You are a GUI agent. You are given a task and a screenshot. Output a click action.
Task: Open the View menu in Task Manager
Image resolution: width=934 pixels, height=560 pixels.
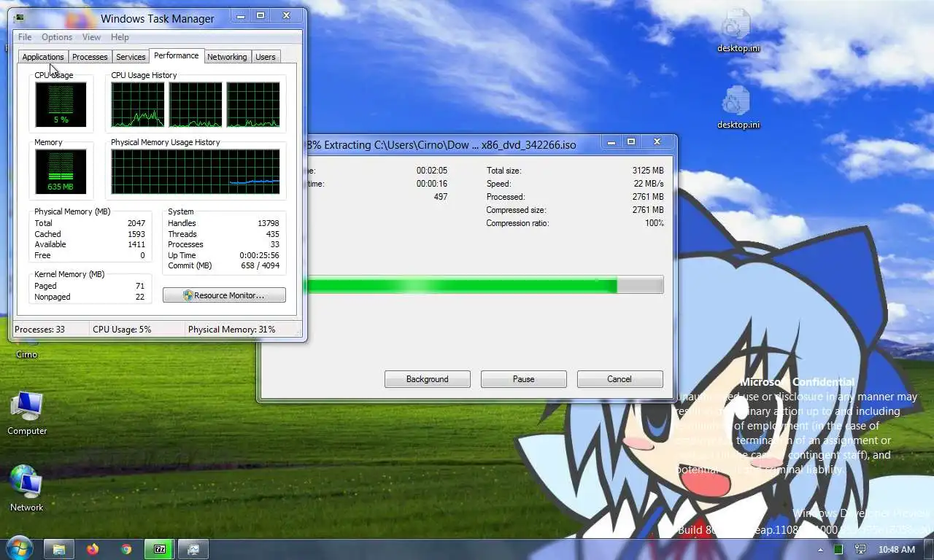point(91,37)
